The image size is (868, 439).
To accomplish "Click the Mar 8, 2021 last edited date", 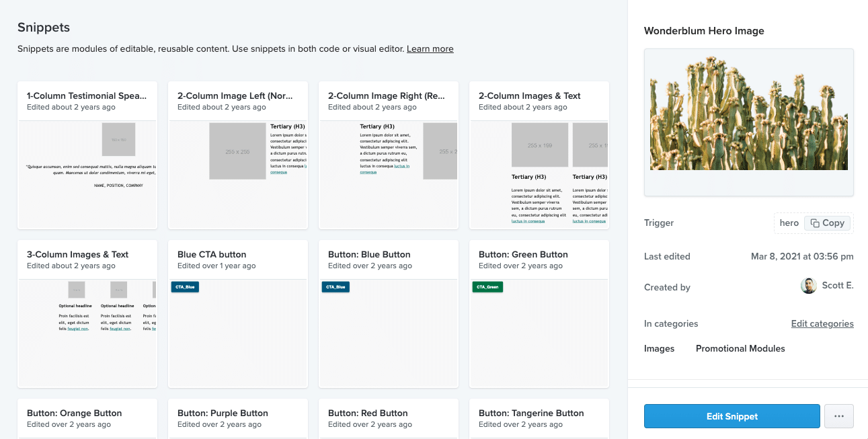I will [x=802, y=256].
